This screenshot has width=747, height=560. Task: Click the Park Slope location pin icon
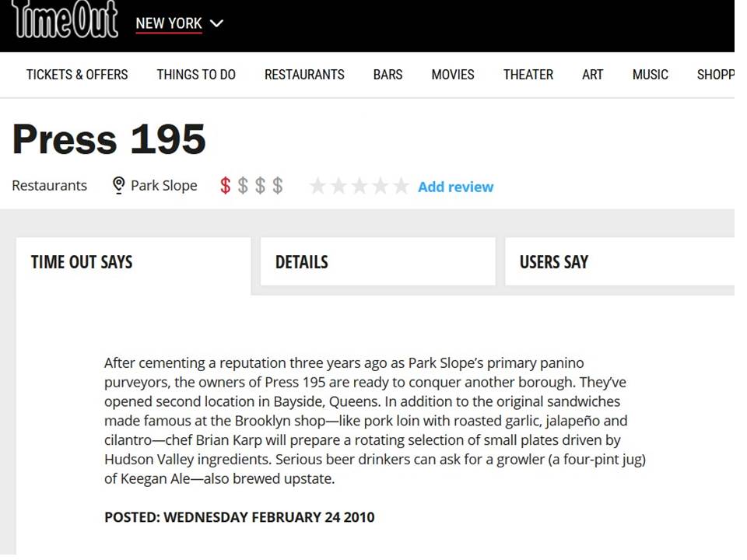pos(118,185)
